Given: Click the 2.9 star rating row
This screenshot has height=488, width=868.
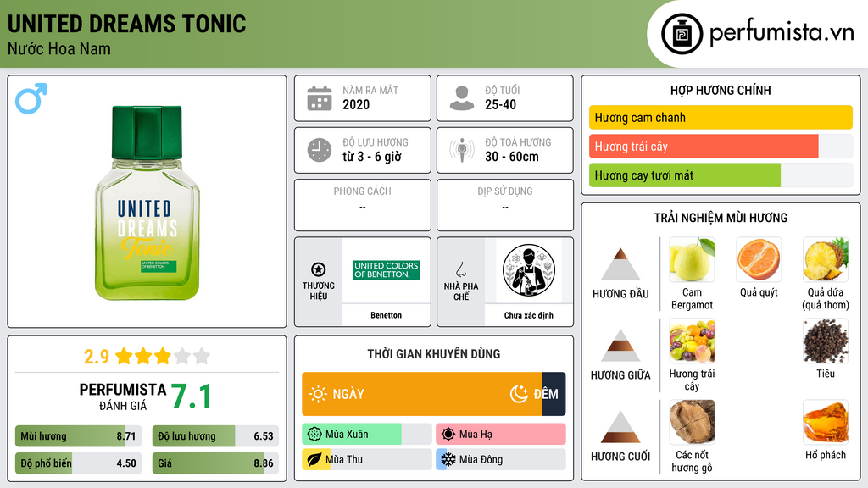Looking at the screenshot, I should 147,357.
